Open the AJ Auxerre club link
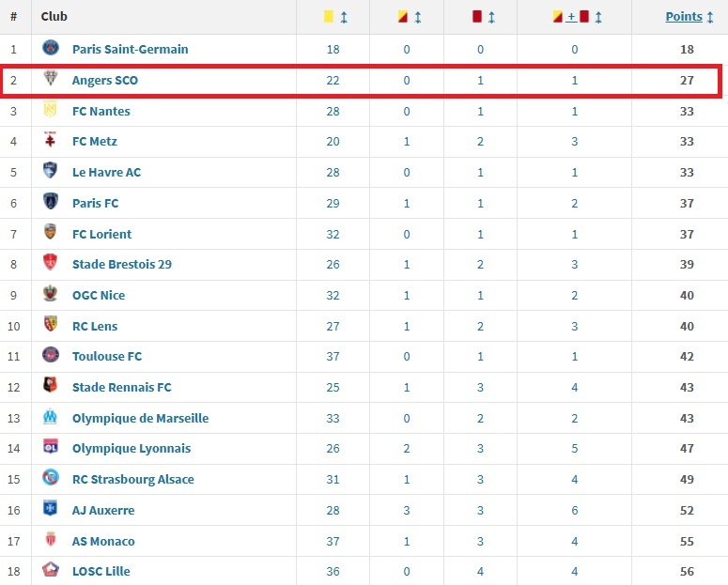 click(x=103, y=510)
